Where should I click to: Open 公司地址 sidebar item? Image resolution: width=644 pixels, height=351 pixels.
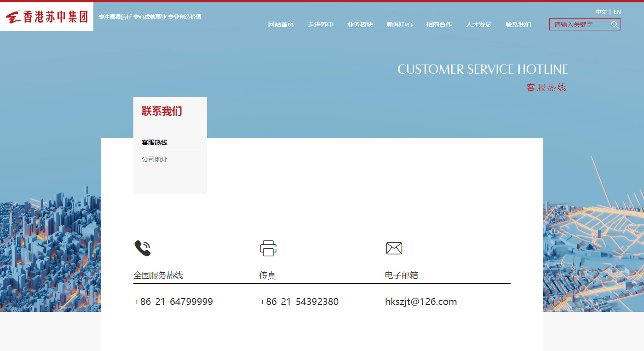coord(155,159)
